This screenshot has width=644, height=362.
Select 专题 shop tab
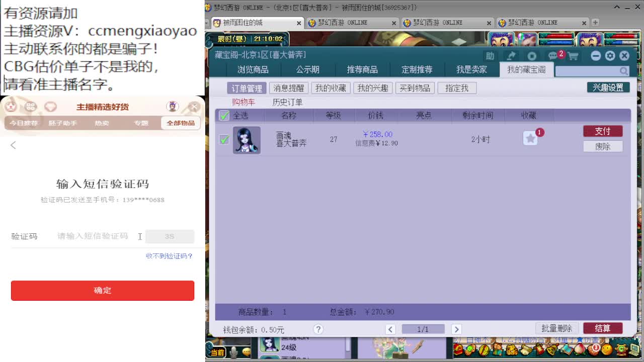click(141, 123)
